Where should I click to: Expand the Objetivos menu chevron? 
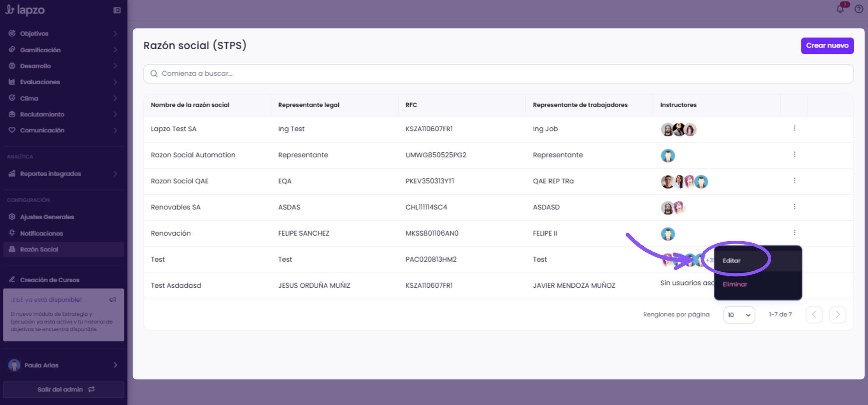(115, 34)
